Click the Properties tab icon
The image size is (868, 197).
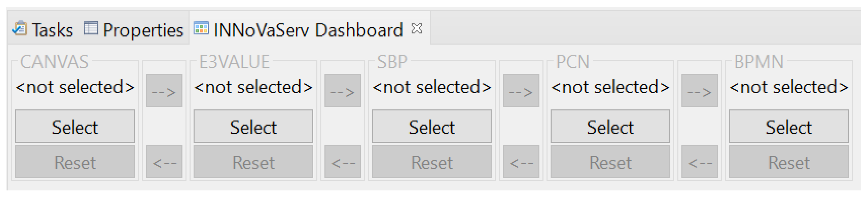(91, 28)
